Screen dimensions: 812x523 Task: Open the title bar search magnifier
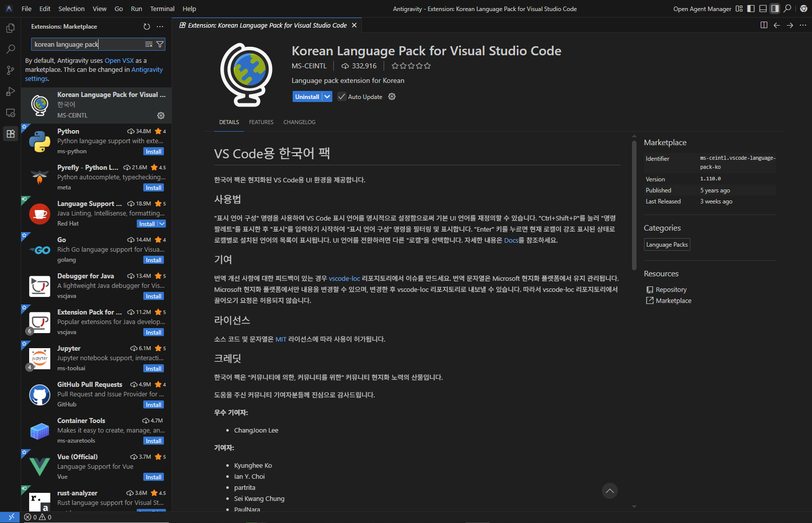tap(787, 9)
